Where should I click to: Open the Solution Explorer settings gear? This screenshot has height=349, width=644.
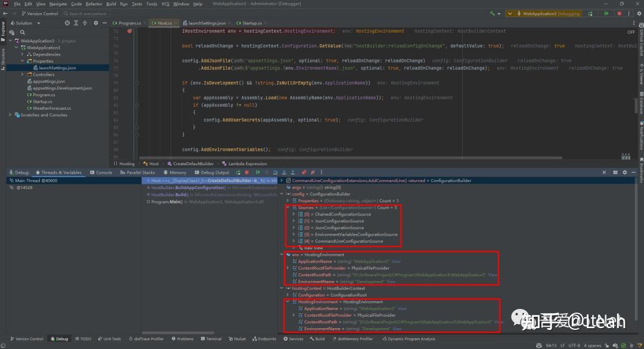pyautogui.click(x=95, y=23)
